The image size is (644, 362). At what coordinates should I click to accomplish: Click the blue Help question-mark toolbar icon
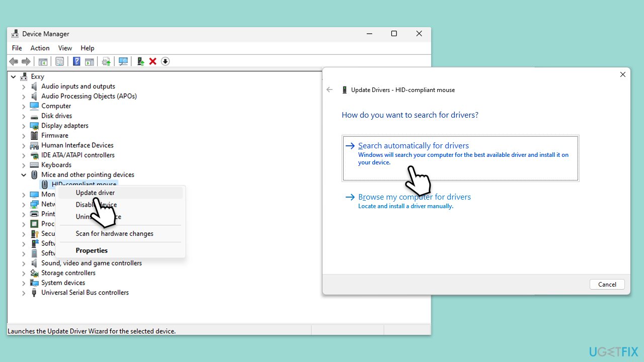pyautogui.click(x=76, y=61)
